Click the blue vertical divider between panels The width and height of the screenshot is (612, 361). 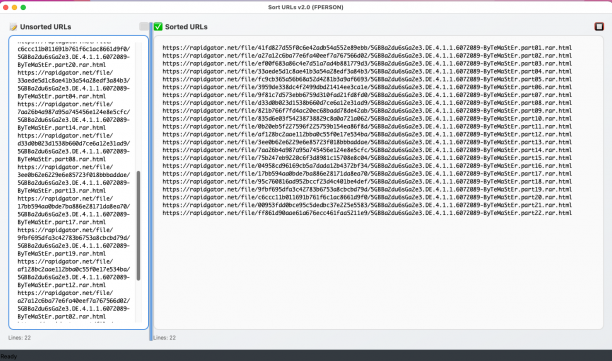151,181
